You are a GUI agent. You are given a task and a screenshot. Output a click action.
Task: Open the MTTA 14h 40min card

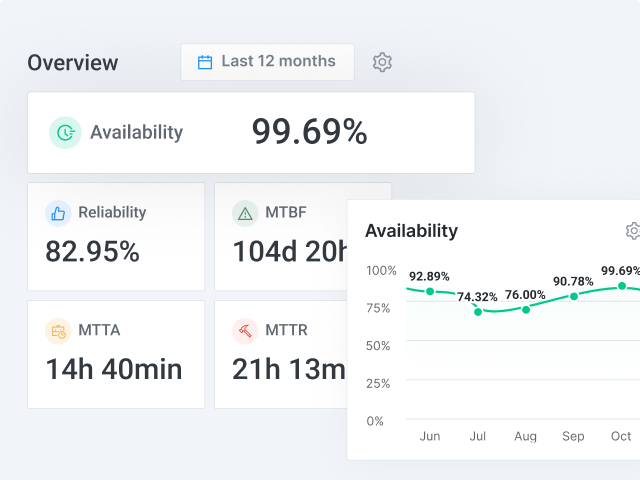point(116,354)
